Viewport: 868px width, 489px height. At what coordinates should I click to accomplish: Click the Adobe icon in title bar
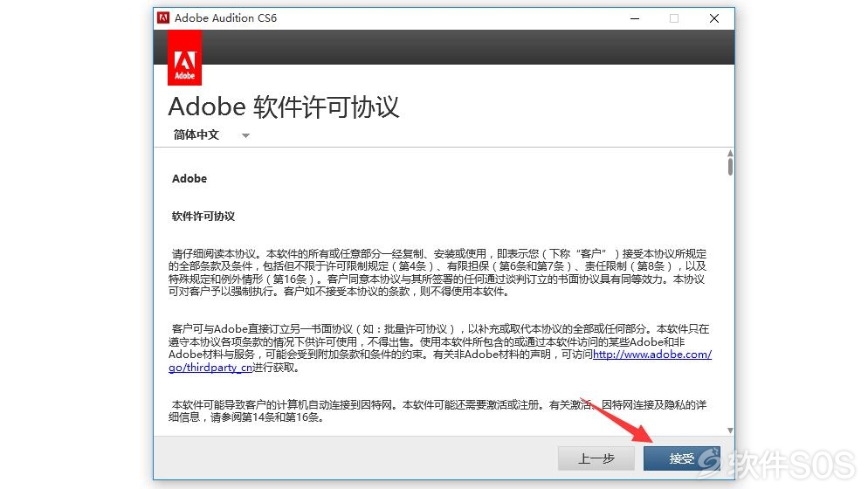point(163,17)
